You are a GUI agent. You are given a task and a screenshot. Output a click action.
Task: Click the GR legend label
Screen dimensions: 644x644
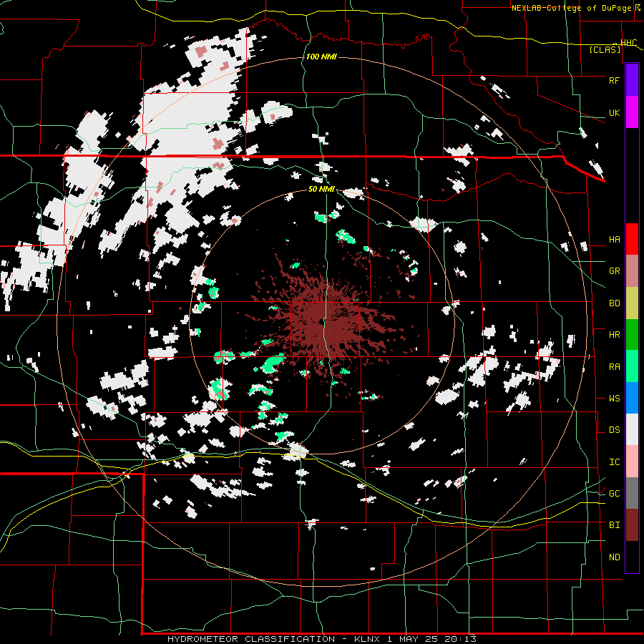point(614,271)
